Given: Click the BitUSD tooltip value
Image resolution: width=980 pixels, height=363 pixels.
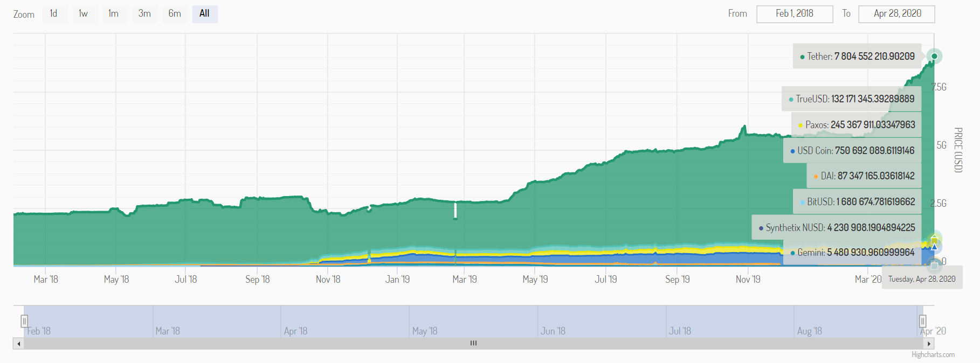Looking at the screenshot, I should coord(875,202).
